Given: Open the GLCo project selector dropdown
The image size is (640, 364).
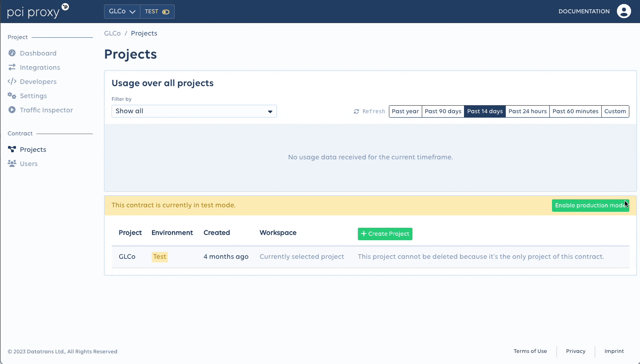Looking at the screenshot, I should (x=122, y=12).
